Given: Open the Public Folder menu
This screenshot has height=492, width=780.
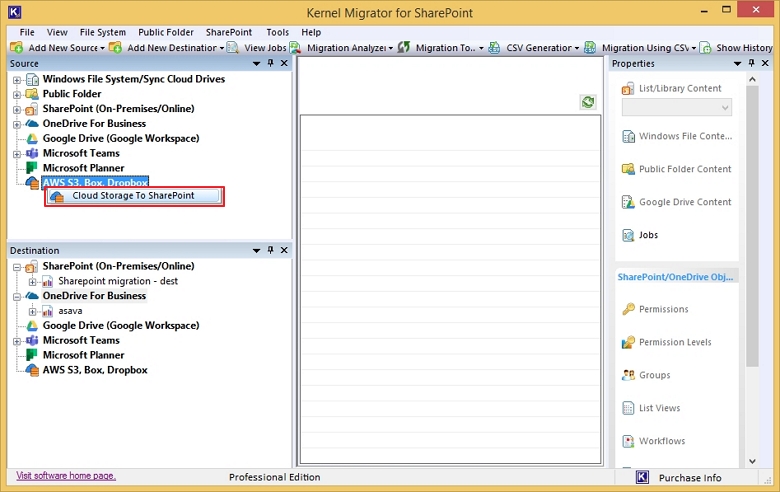Looking at the screenshot, I should click(166, 32).
